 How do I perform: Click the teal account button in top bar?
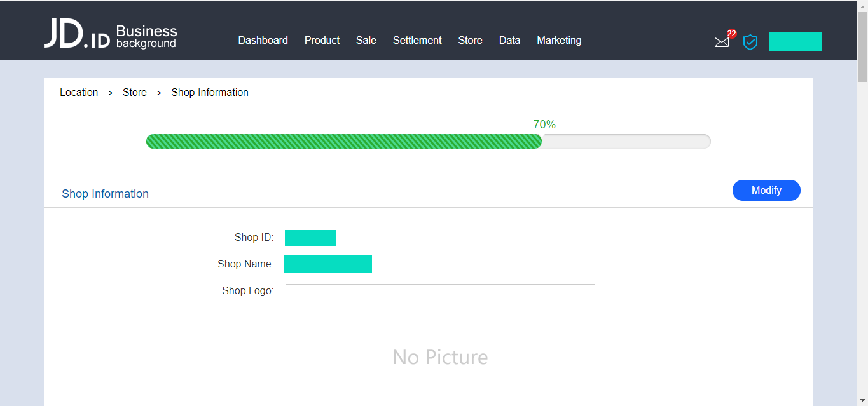point(796,41)
